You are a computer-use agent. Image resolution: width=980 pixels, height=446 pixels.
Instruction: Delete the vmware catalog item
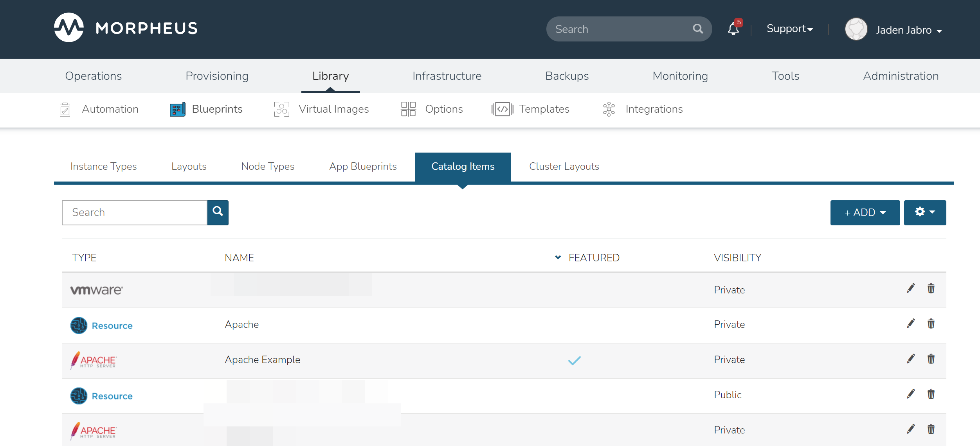click(x=931, y=289)
